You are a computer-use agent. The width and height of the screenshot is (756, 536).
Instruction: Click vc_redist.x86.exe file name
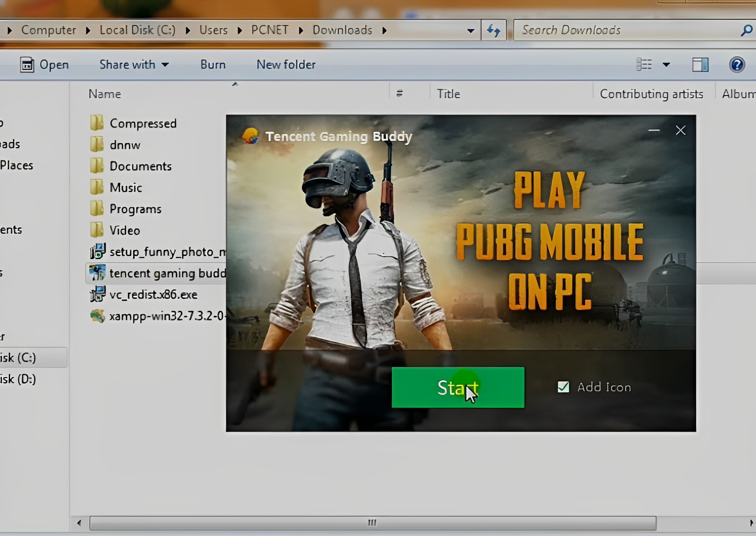tap(153, 295)
